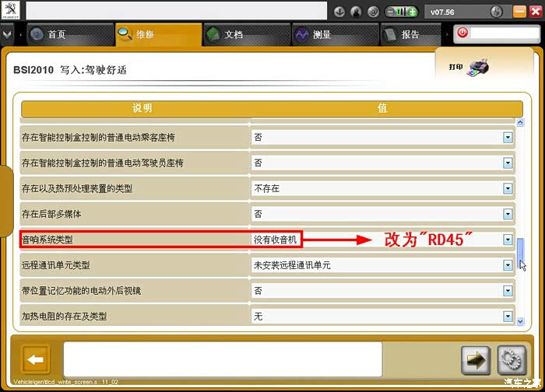Expand the top-left chevron menu
Screen dimensions: 545x392
[x=7, y=34]
